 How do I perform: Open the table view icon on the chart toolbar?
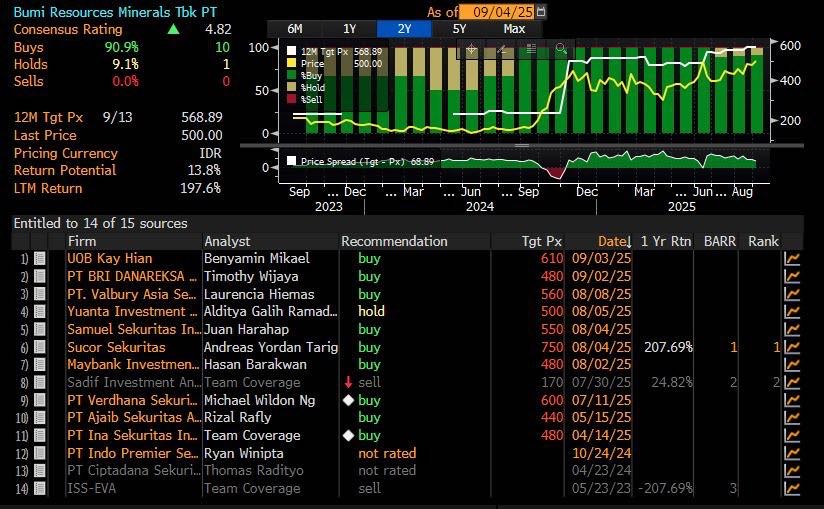[x=531, y=49]
